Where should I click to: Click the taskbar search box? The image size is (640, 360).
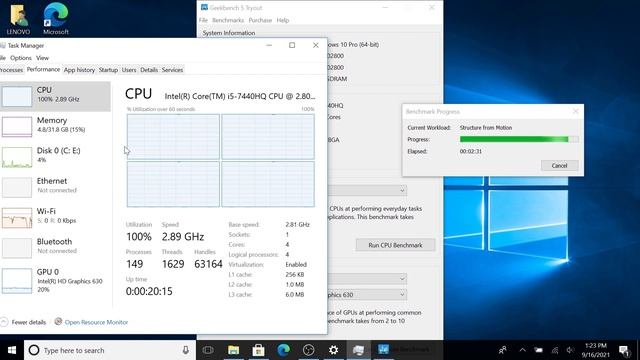pos(110,350)
